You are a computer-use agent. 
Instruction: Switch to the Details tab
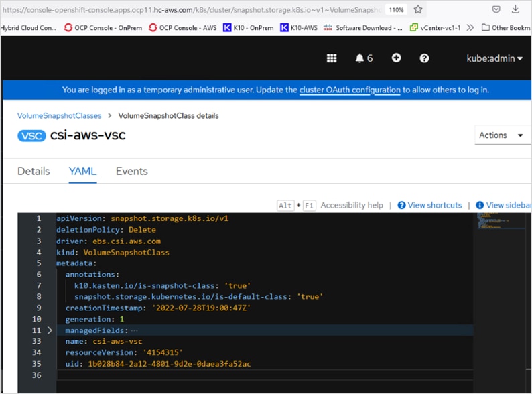[34, 171]
